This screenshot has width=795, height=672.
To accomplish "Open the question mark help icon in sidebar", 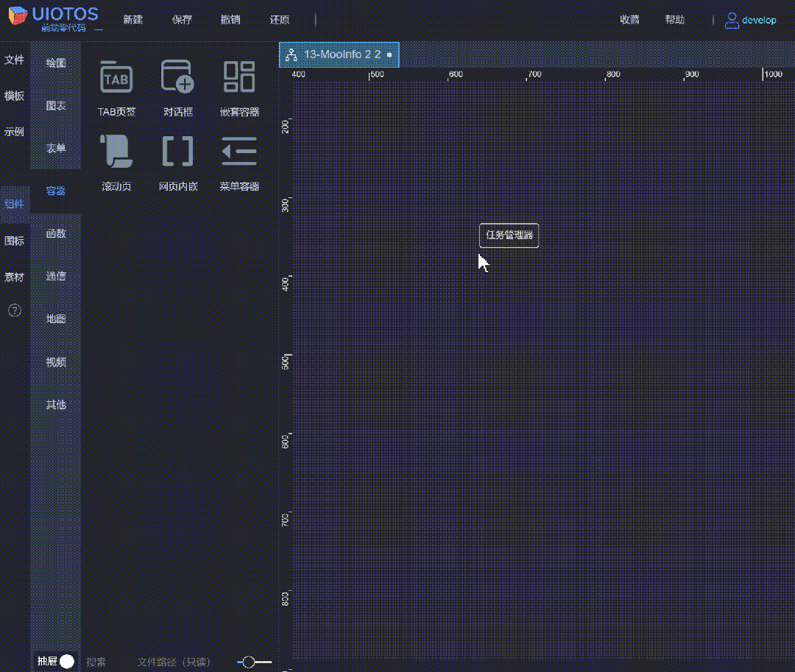I will click(15, 310).
